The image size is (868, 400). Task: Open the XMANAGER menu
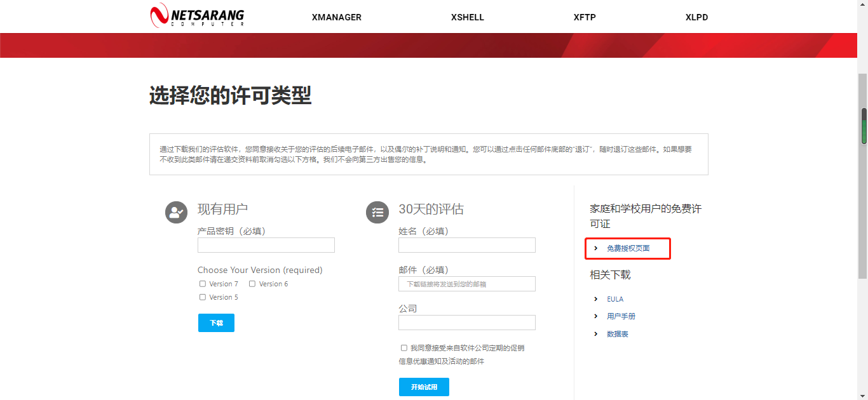(x=337, y=17)
